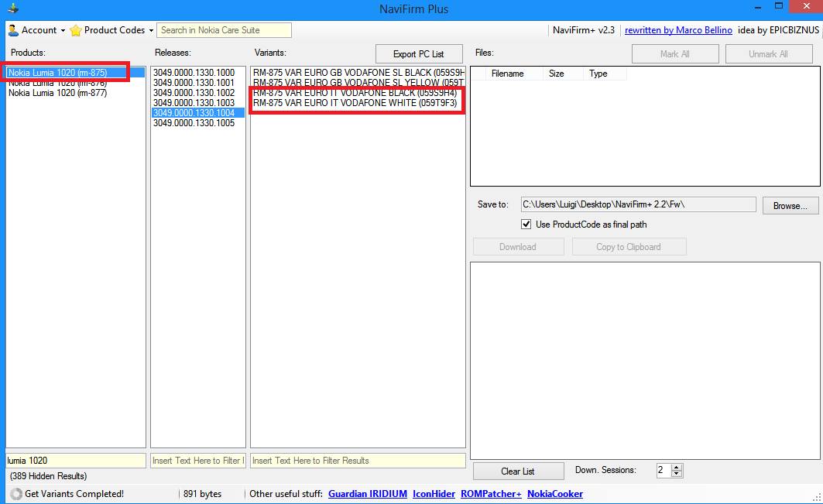This screenshot has width=823, height=504.
Task: Select release 3049.0000.1330.1005
Action: point(198,123)
